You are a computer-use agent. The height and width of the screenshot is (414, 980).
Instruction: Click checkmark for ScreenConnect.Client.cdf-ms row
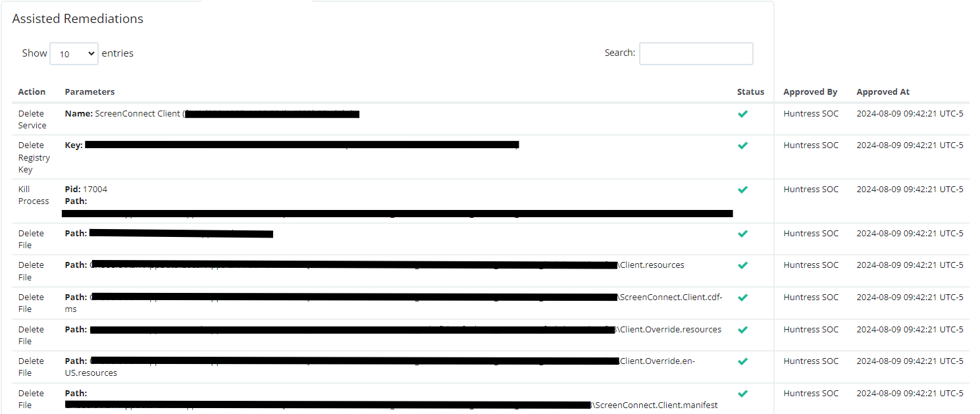pos(742,298)
